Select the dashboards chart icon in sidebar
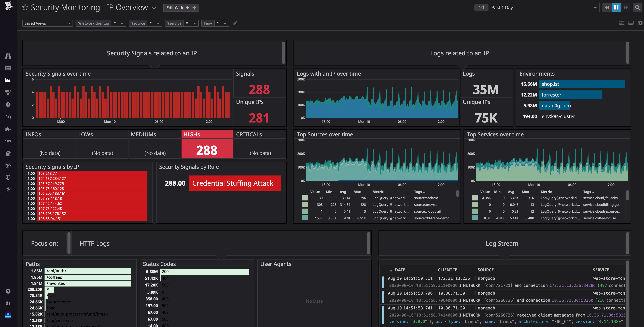This screenshot has height=327, width=644. click(x=8, y=80)
